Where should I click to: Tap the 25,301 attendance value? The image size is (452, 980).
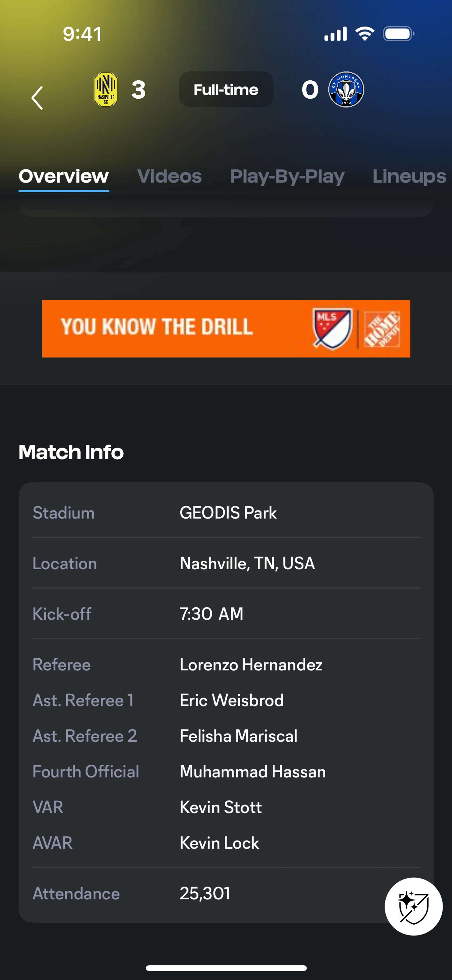[205, 893]
